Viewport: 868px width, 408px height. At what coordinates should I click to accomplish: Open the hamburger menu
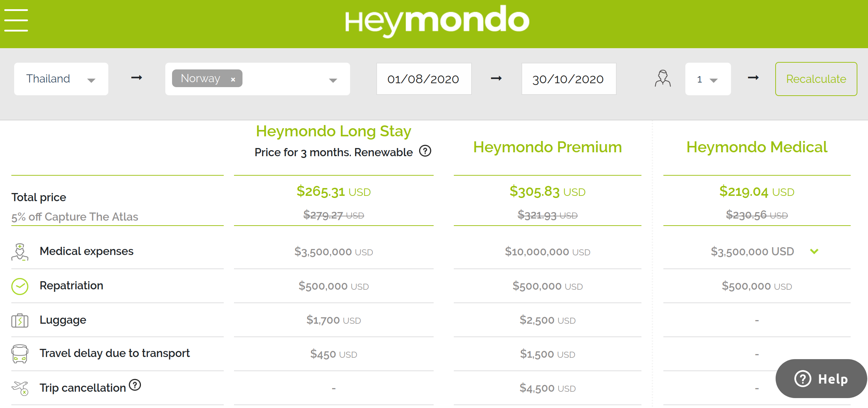[x=16, y=21]
